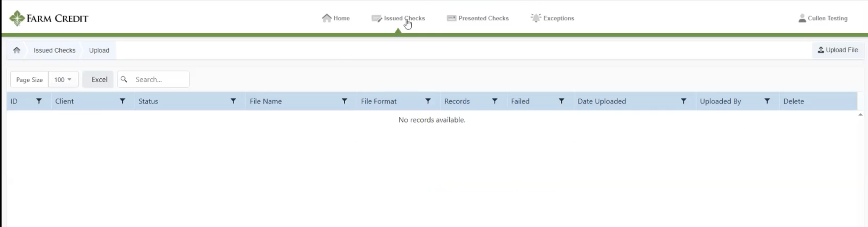The image size is (868, 227).
Task: Open the Exceptions menu
Action: coord(552,18)
